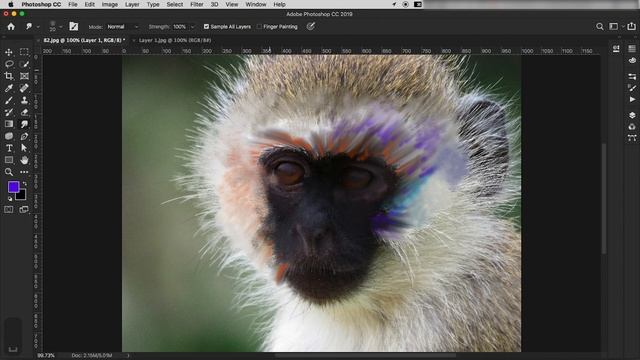
Task: Open the Properties panel icon
Action: coord(616,49)
